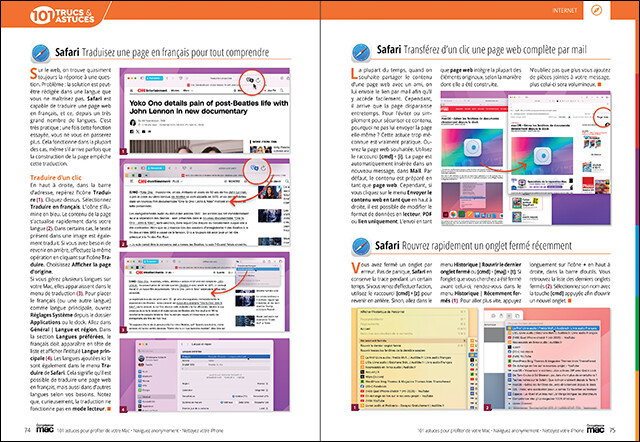Screen dimensions: 640x442
Task: Select 'Accueil' in the History menu
Action: tap(412, 329)
